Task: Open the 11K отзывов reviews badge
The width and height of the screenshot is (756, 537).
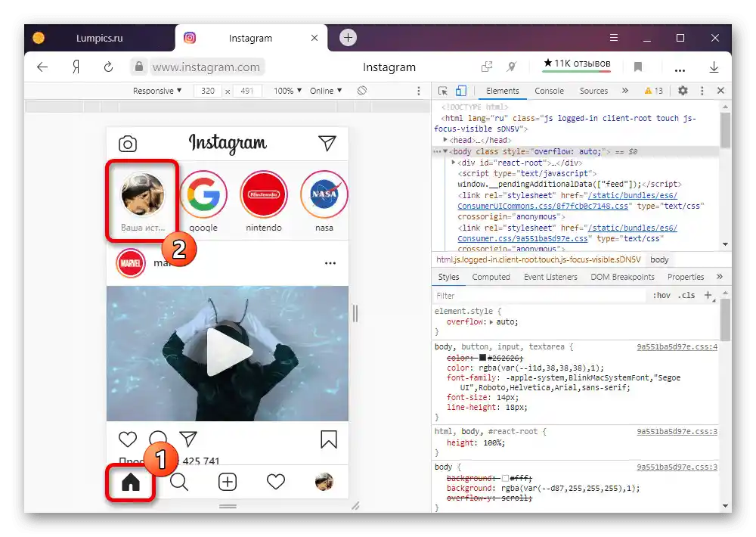Action: pos(577,64)
